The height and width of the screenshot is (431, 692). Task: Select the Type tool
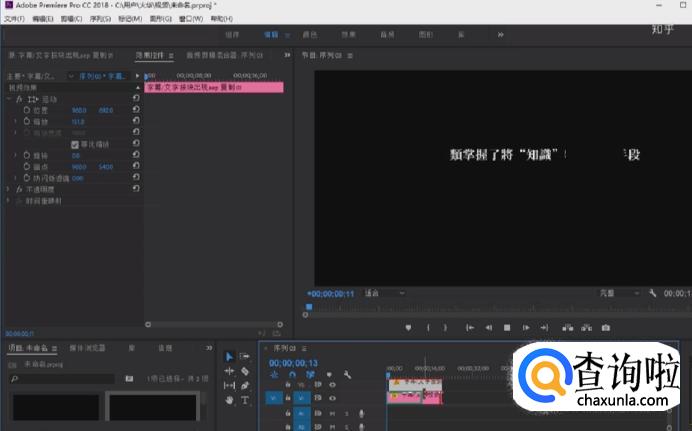pos(245,400)
